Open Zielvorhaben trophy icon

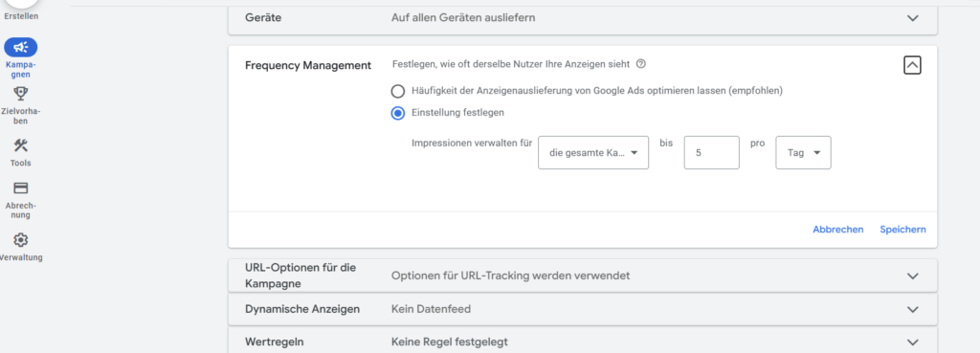pos(21,95)
